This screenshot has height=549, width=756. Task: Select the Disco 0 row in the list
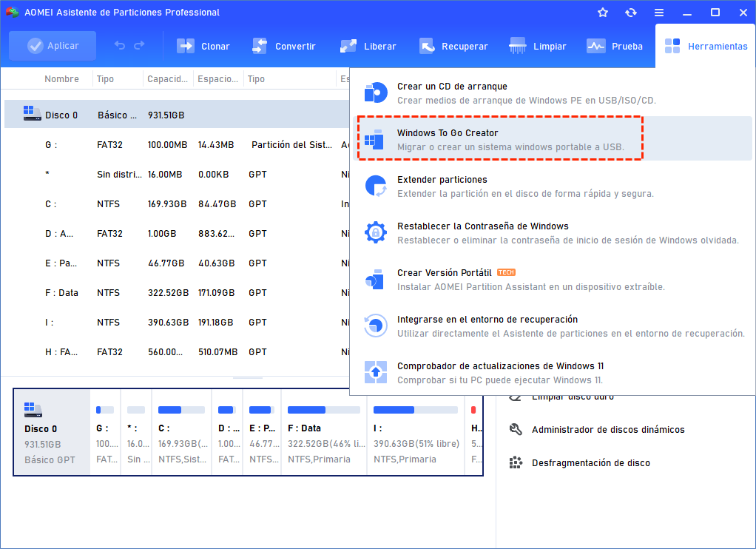(177, 115)
